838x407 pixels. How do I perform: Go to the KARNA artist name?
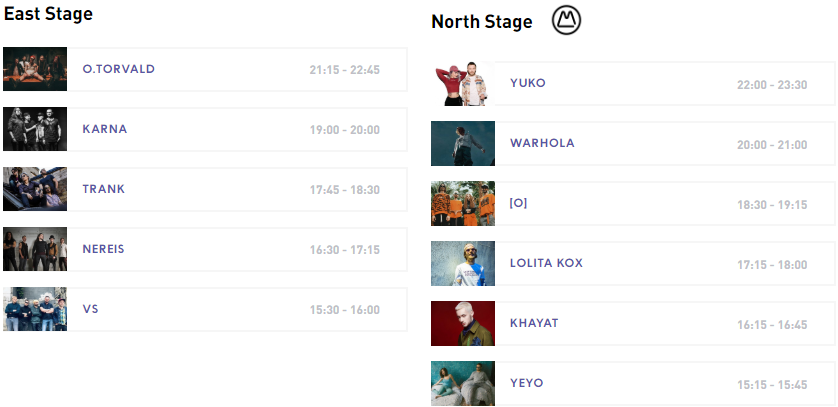point(105,129)
